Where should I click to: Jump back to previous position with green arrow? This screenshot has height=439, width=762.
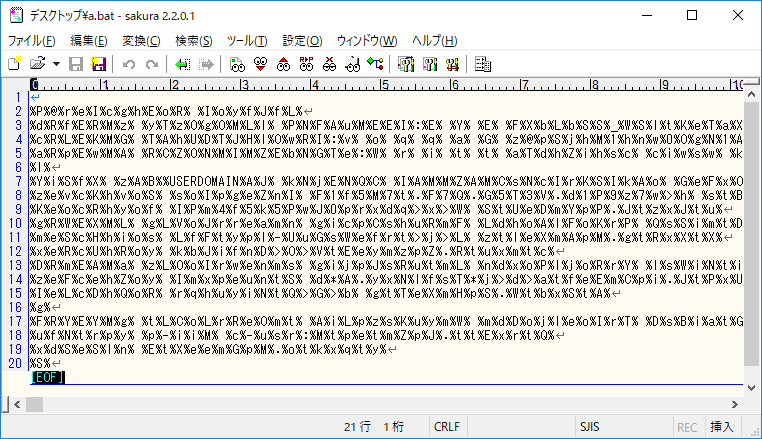pos(183,64)
